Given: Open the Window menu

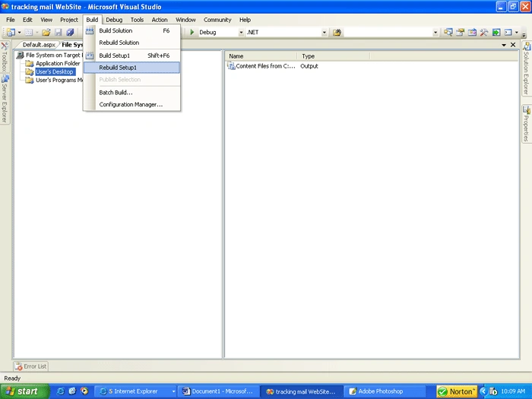Looking at the screenshot, I should (x=185, y=20).
